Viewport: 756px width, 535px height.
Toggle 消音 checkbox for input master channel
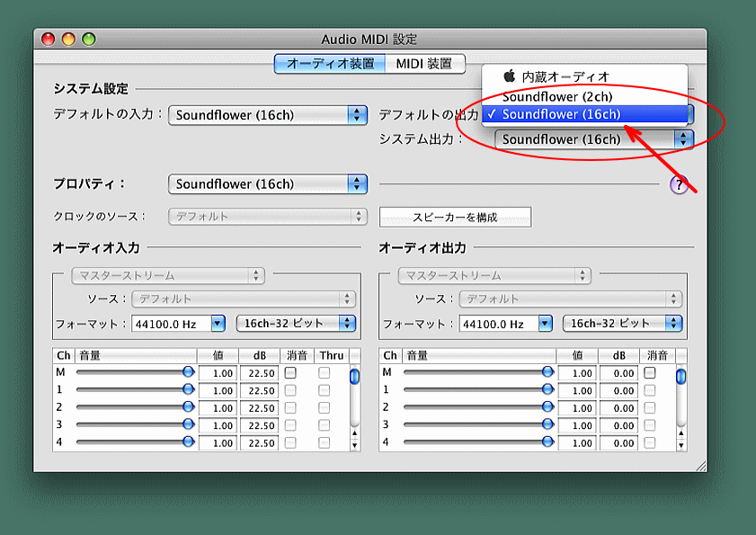coord(290,372)
